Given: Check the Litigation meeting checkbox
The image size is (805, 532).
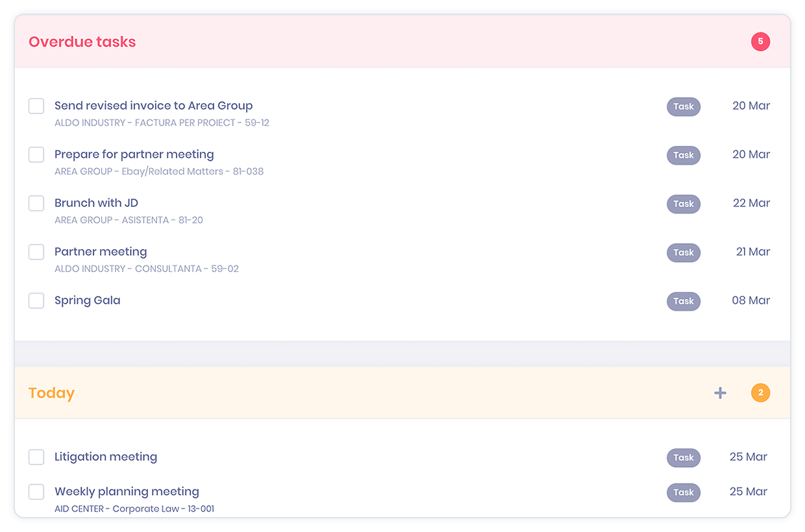Looking at the screenshot, I should (x=36, y=457).
